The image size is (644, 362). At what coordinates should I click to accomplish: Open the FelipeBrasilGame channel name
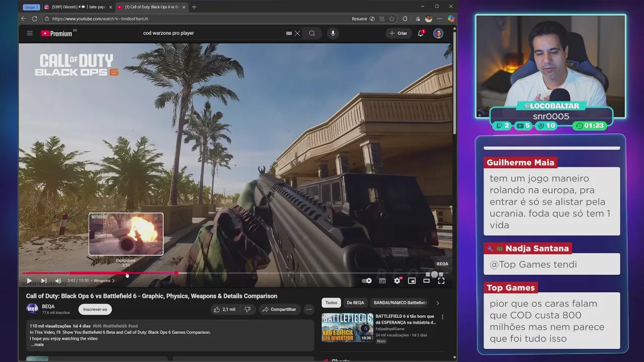point(390,329)
